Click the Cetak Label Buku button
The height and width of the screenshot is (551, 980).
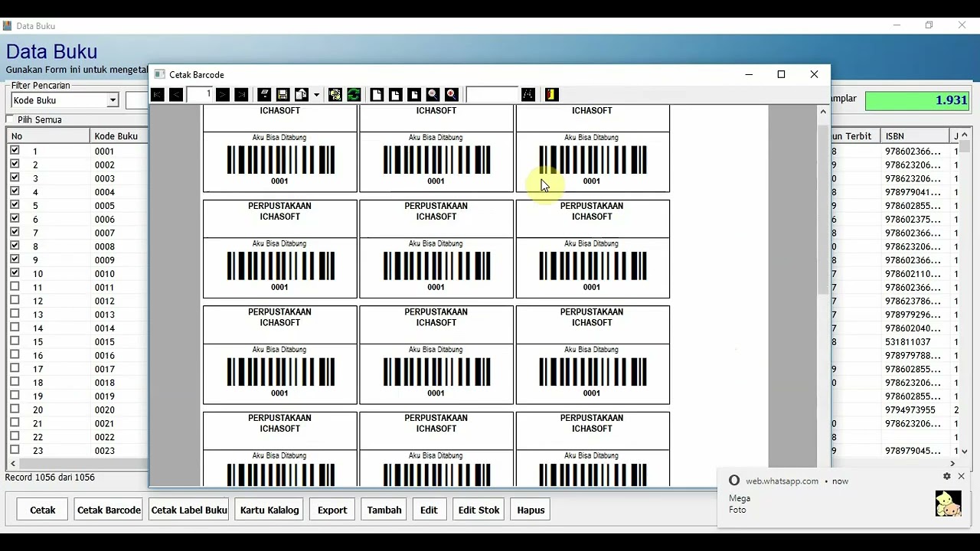(189, 510)
